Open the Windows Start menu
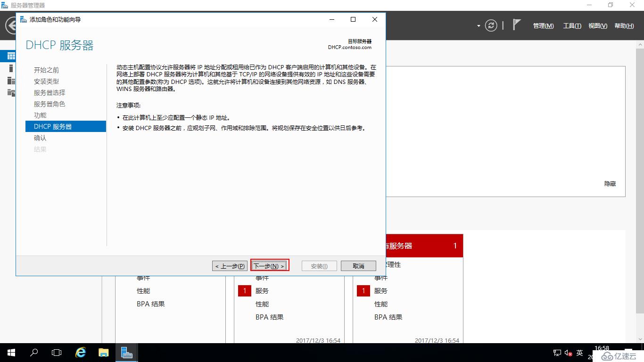This screenshot has width=644, height=362. point(11,353)
